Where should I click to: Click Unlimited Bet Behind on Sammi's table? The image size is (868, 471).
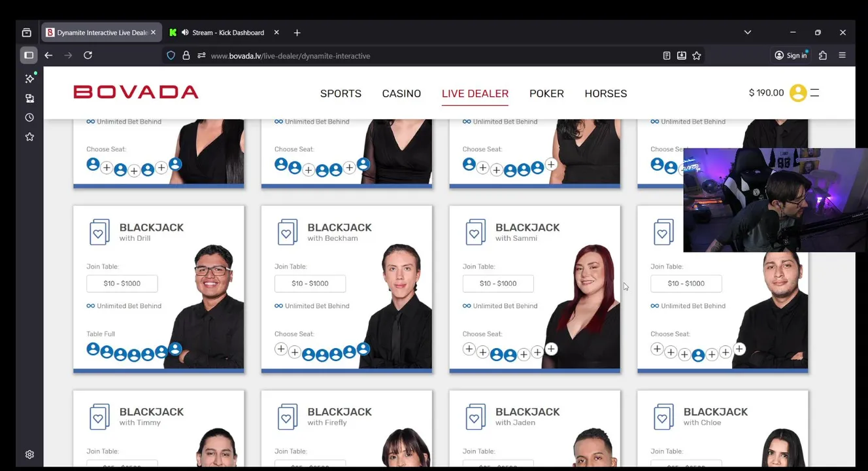(x=500, y=306)
